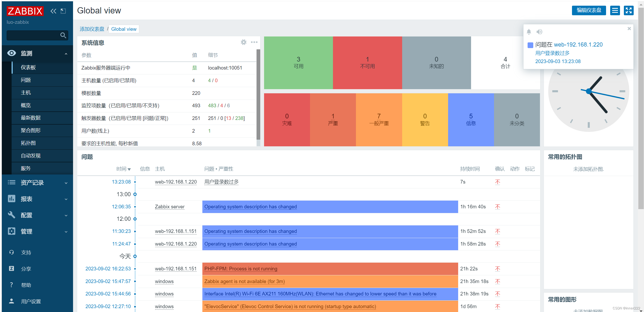Expand the 报表 menu section chevron

point(66,199)
